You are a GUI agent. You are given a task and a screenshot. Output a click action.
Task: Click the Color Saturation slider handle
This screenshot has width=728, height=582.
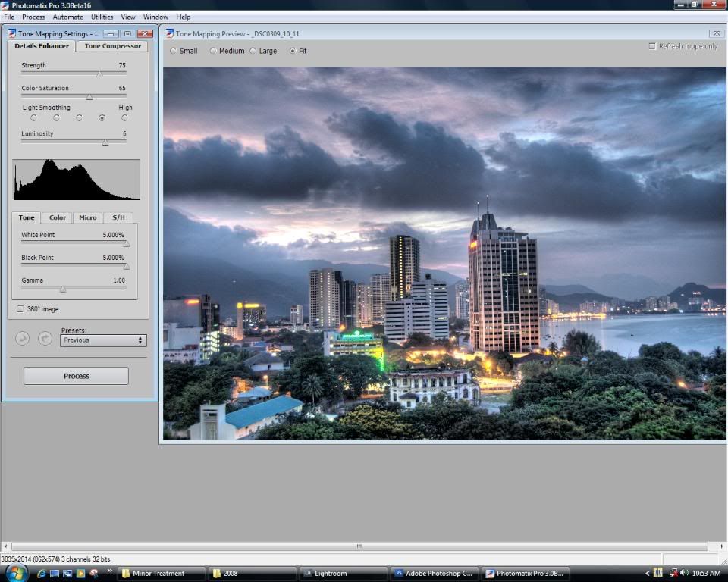[89, 97]
